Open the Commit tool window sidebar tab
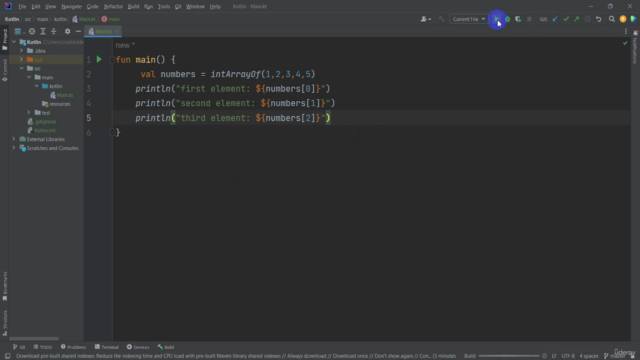Viewport: 640px width, 360px height. pos(5,70)
